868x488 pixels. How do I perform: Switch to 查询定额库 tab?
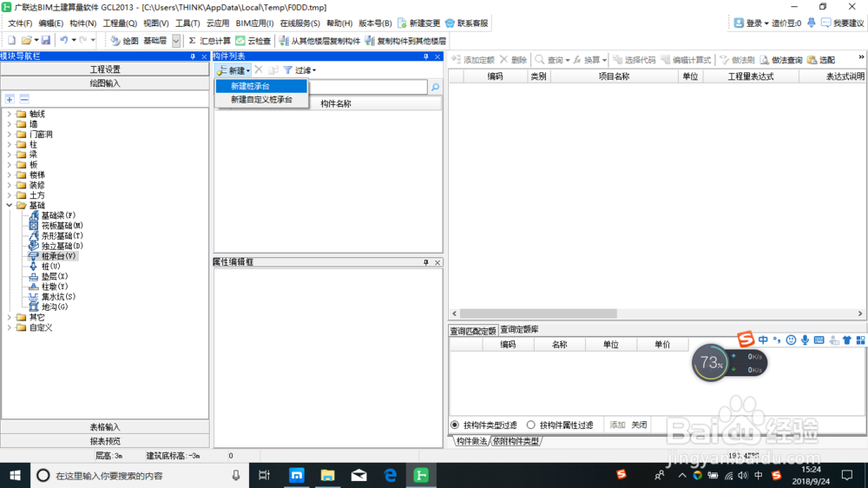[519, 330]
